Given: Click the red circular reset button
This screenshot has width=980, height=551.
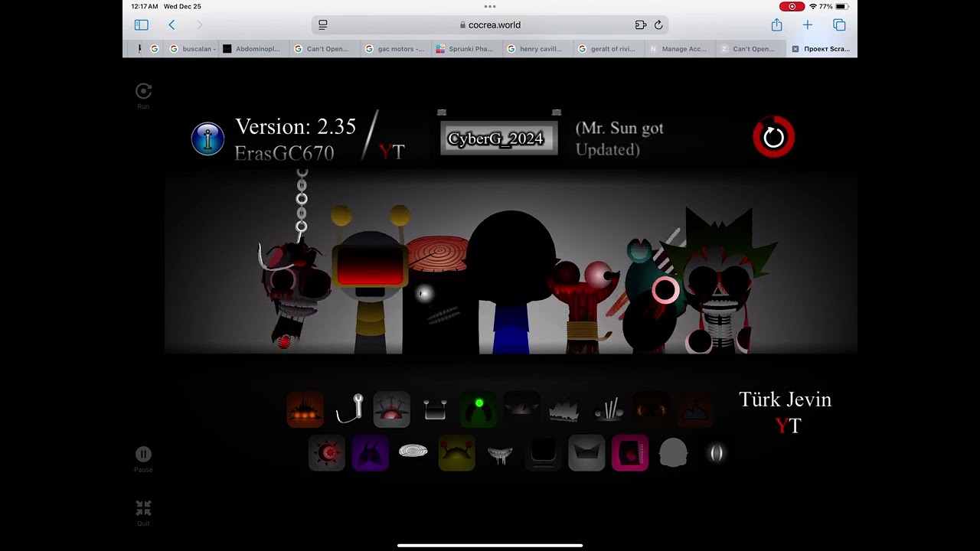Looking at the screenshot, I should pyautogui.click(x=773, y=137).
